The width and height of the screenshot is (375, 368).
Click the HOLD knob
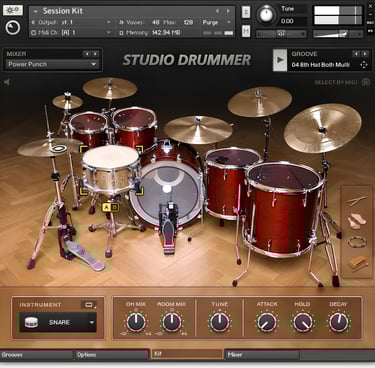tap(303, 322)
